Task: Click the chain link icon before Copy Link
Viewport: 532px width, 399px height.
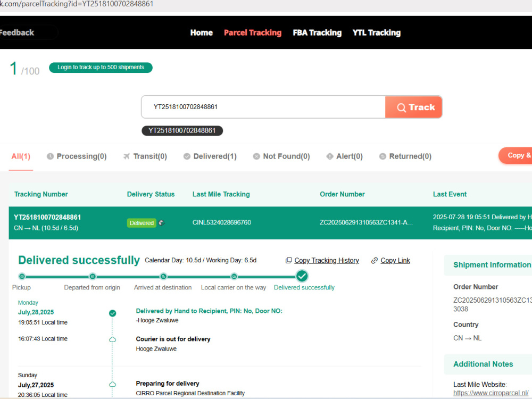Action: [375, 261]
